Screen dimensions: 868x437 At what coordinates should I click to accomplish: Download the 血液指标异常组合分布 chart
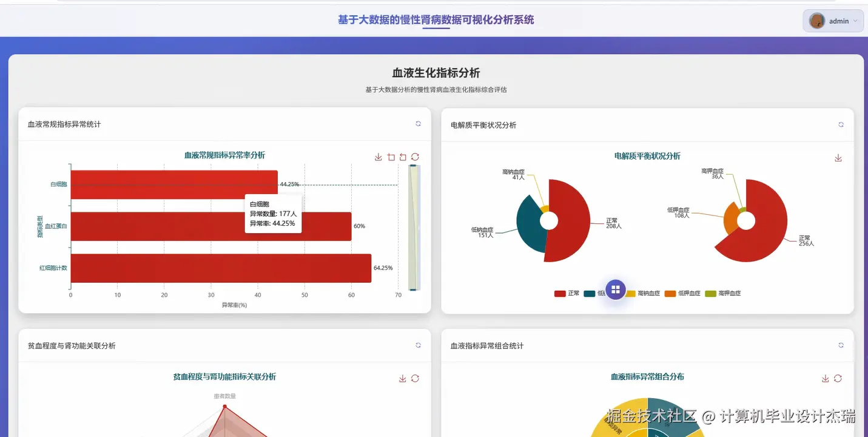point(826,379)
